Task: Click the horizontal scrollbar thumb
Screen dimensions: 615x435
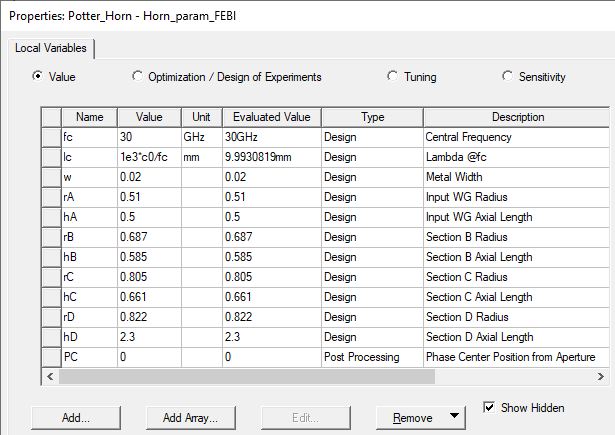Action: click(x=247, y=377)
